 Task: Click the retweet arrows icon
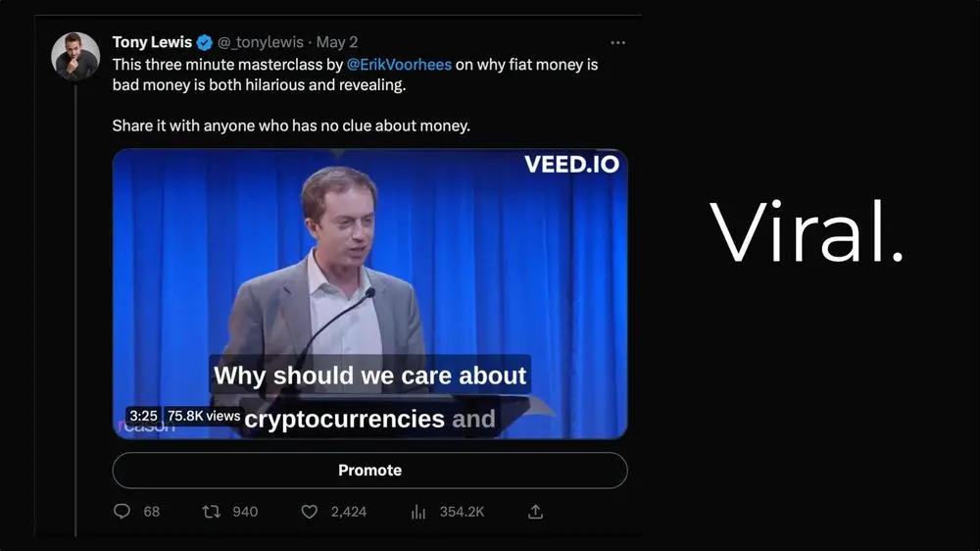pos(211,512)
